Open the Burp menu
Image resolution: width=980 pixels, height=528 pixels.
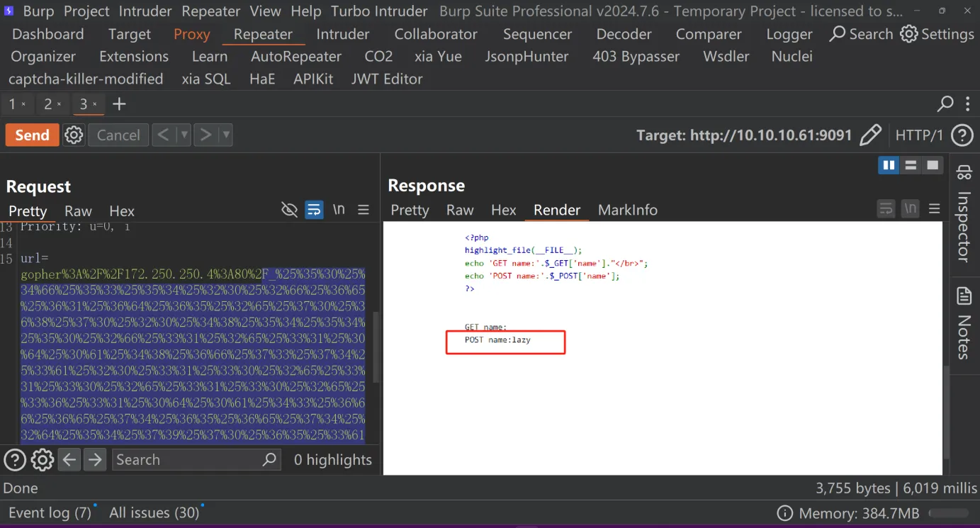coord(38,11)
